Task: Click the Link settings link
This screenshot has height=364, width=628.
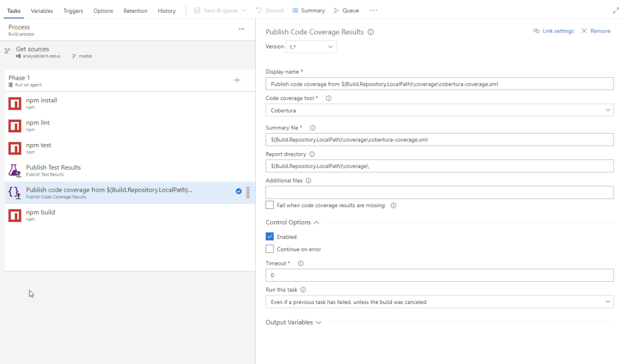Action: [553, 31]
